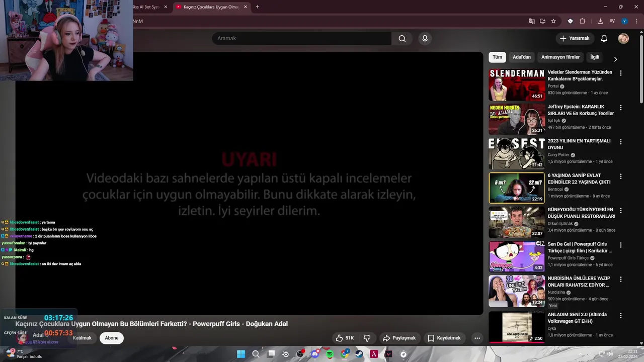Click the Güneydoğu Türkiye'deki restoranlar video title

[581, 213]
